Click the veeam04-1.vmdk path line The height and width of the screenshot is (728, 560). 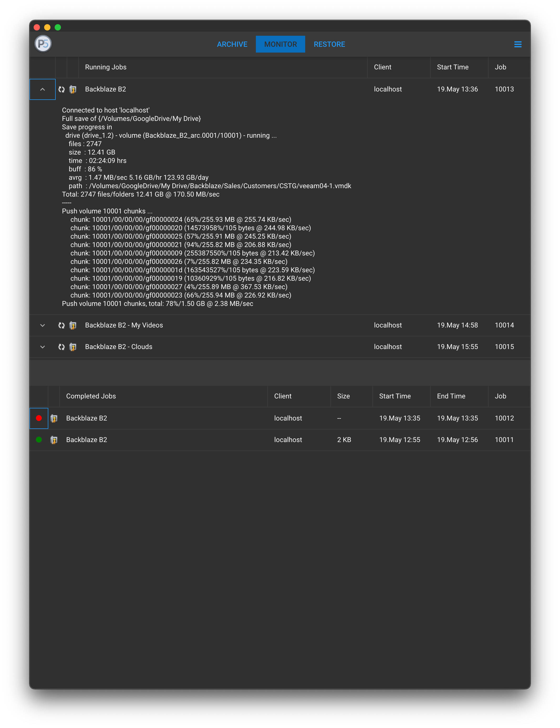pos(210,186)
